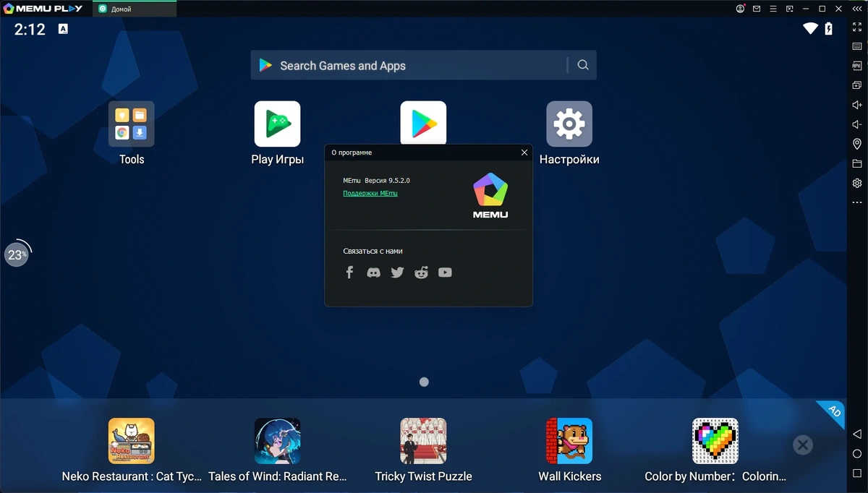Screen dimensions: 868x493
Task: Open the YouTube icon in the dialog
Action: [445, 273]
